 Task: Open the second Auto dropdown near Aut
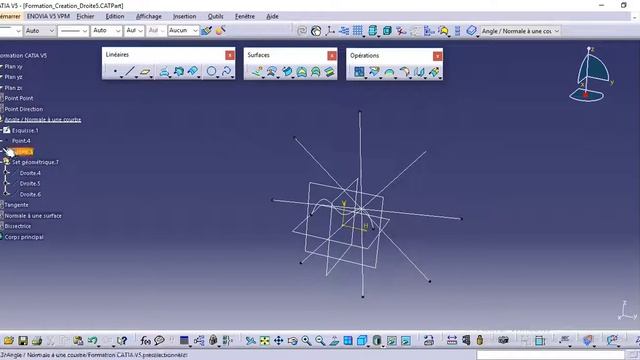tap(107, 31)
